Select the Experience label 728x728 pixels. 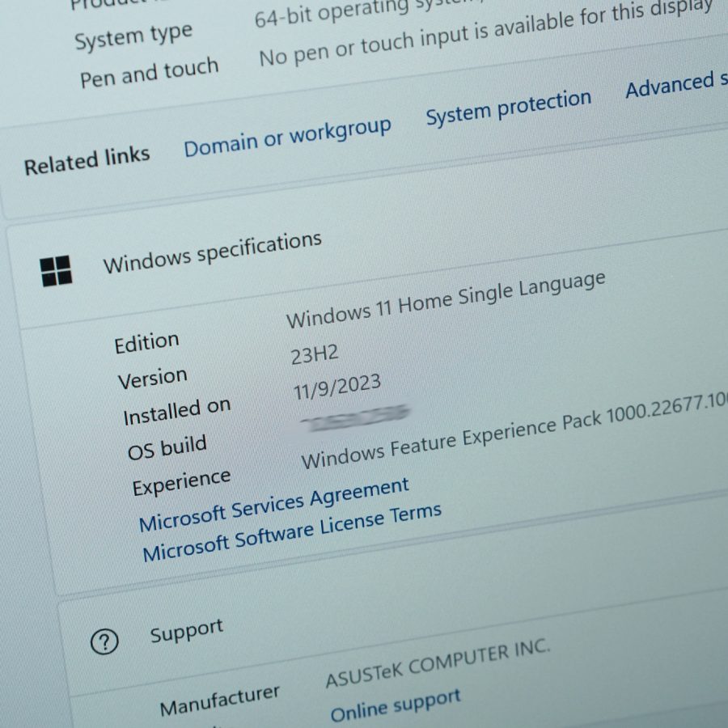[x=181, y=482]
